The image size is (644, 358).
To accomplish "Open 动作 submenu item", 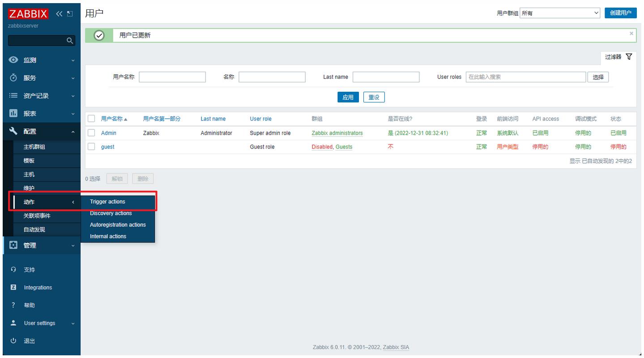I will pyautogui.click(x=47, y=202).
